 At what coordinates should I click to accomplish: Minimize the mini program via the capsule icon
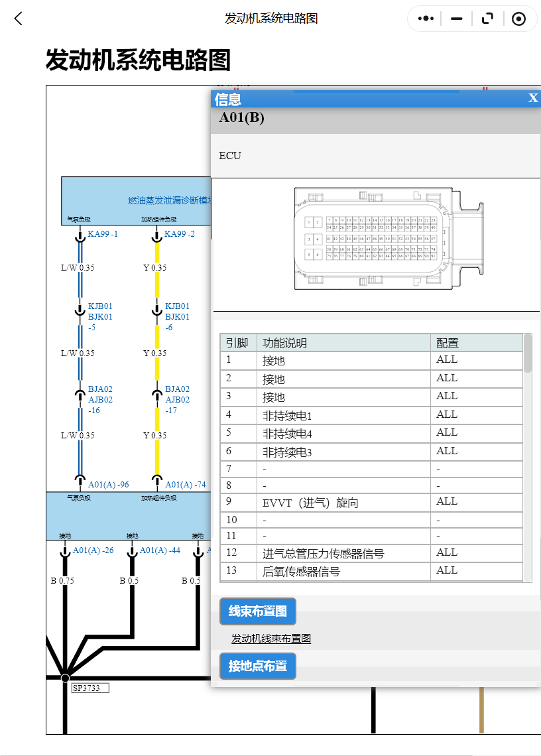pos(455,19)
